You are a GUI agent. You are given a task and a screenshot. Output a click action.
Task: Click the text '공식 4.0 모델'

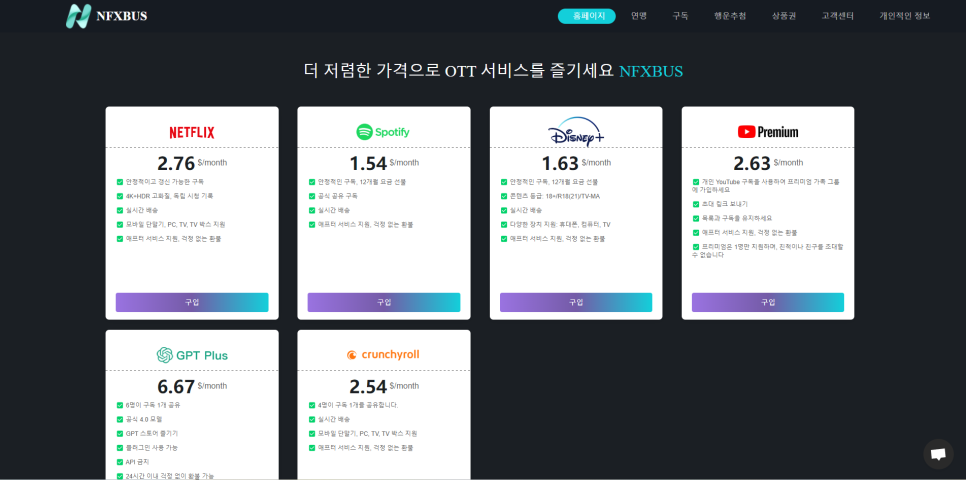point(144,419)
